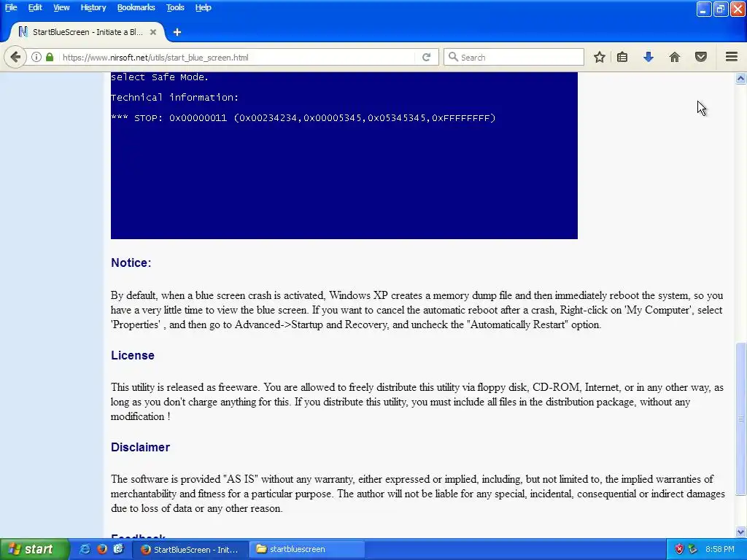
Task: Click the License heading
Action: (133, 355)
